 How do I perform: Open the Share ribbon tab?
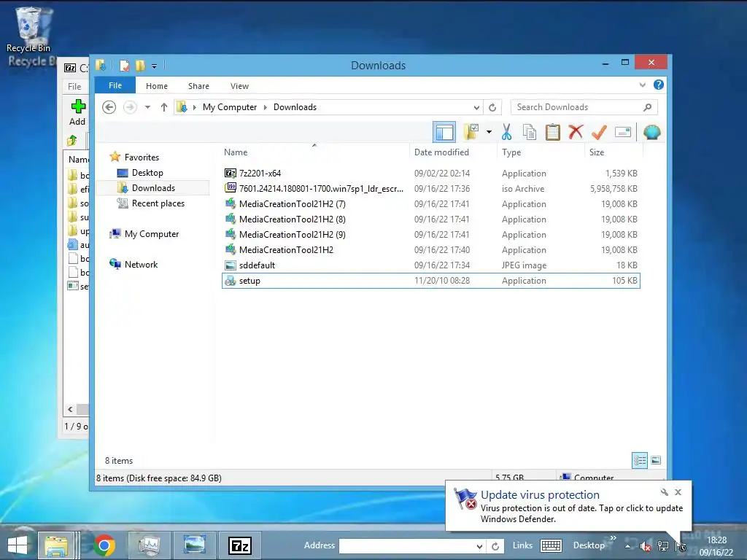click(x=198, y=86)
